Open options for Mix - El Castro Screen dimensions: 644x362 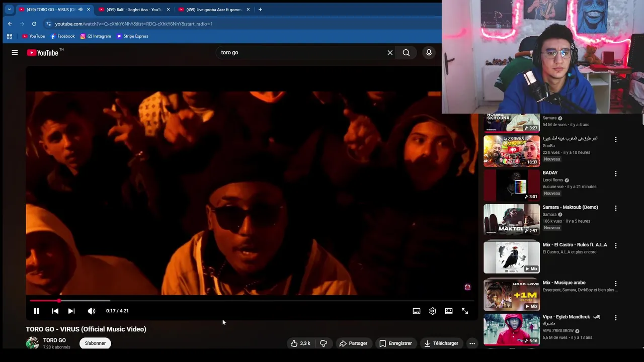tap(615, 245)
